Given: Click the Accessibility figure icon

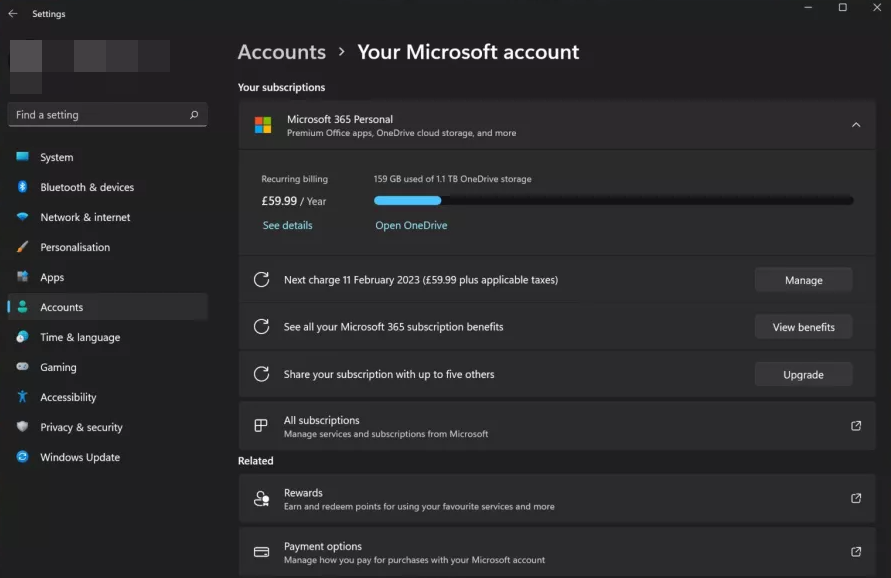Looking at the screenshot, I should click(x=22, y=397).
